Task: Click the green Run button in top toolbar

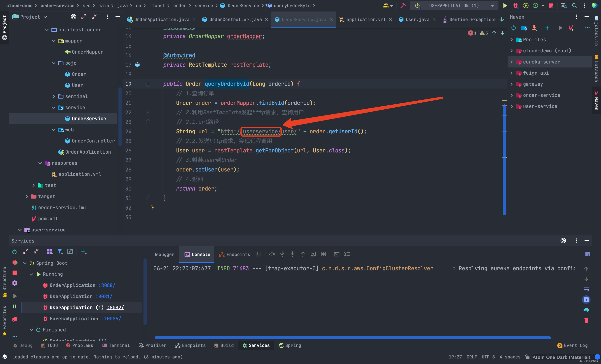Action: (505, 6)
